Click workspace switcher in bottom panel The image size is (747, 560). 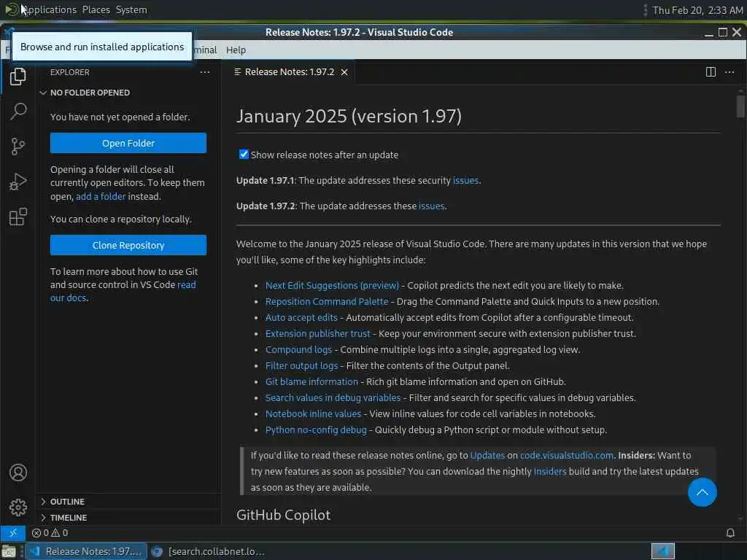[x=662, y=551]
